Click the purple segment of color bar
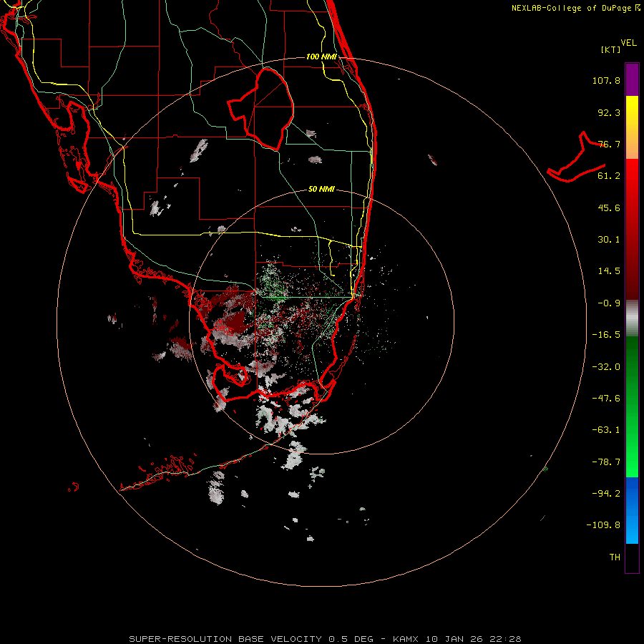This screenshot has height=644, width=644. [x=632, y=80]
